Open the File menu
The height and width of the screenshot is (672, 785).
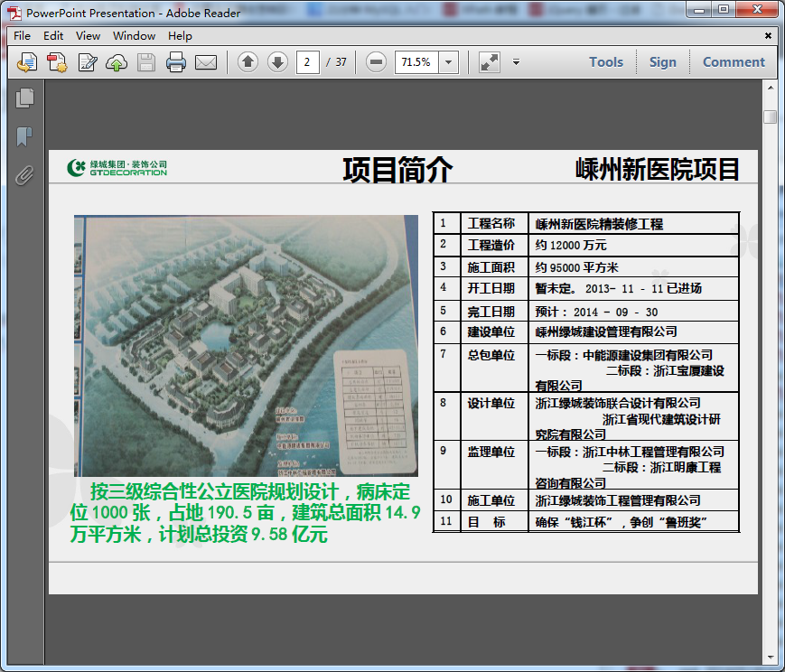point(22,35)
